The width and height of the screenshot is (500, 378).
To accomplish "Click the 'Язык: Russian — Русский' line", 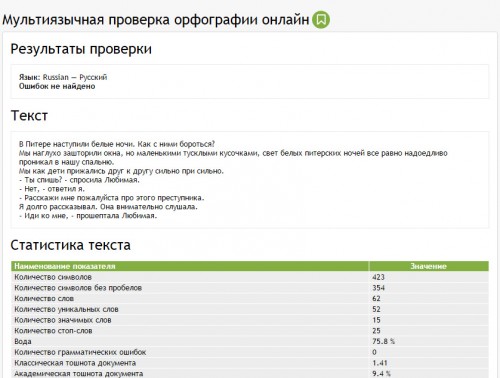I will pos(63,77).
